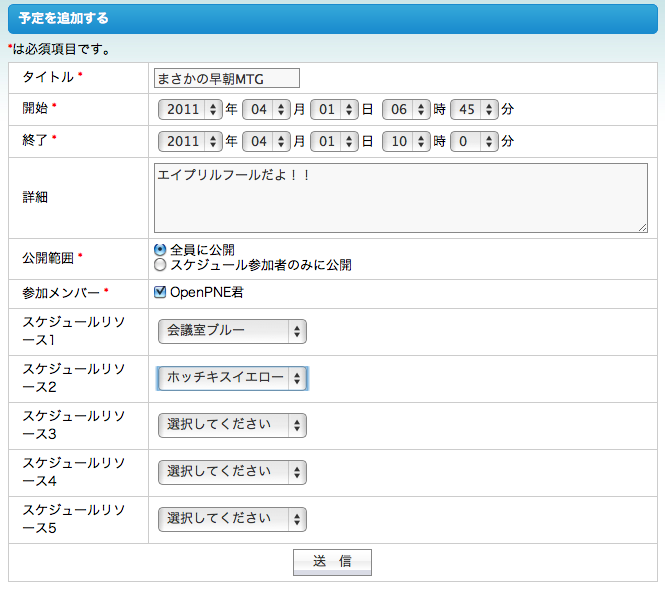Click inside the 詳細 details textarea
The width and height of the screenshot is (665, 589).
click(400, 198)
